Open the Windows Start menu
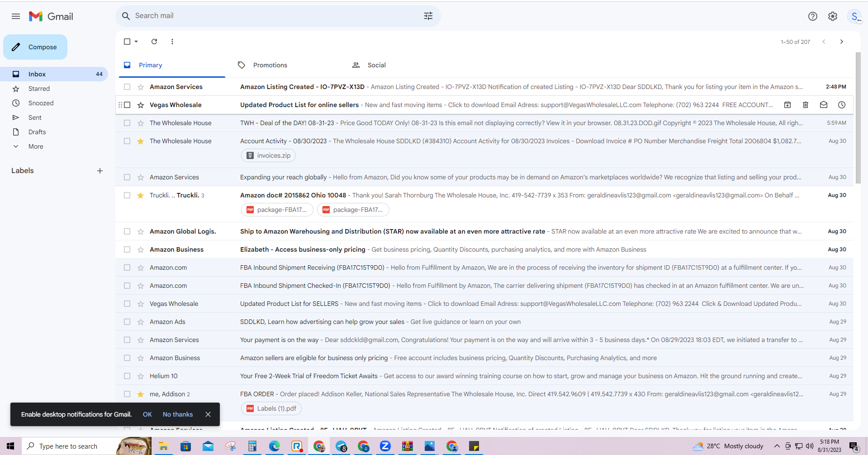The width and height of the screenshot is (868, 455). pos(10,446)
